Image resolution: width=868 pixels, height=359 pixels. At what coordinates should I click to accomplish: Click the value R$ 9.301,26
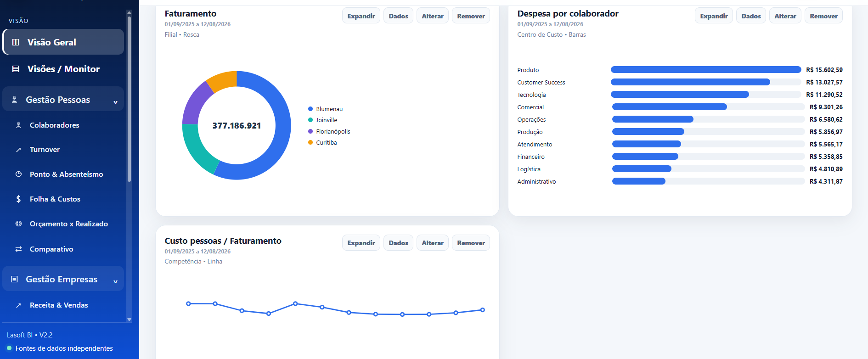pyautogui.click(x=826, y=107)
